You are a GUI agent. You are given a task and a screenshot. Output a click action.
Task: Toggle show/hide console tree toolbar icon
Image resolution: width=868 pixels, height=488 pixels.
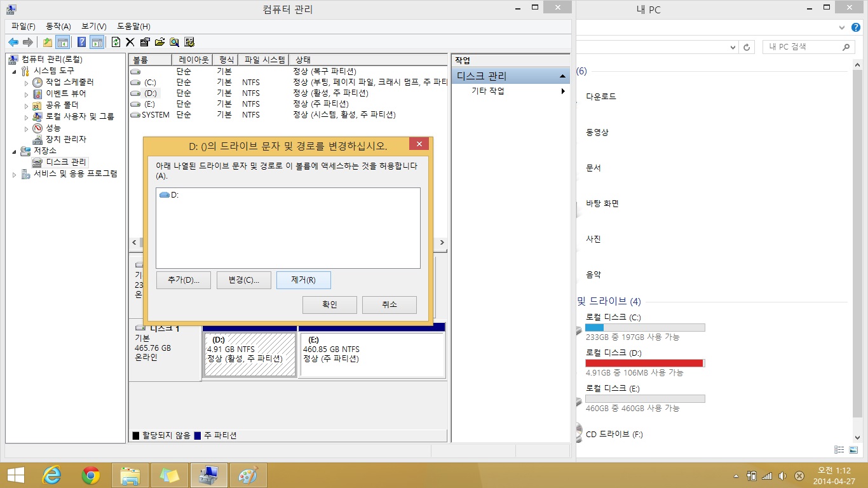point(62,42)
